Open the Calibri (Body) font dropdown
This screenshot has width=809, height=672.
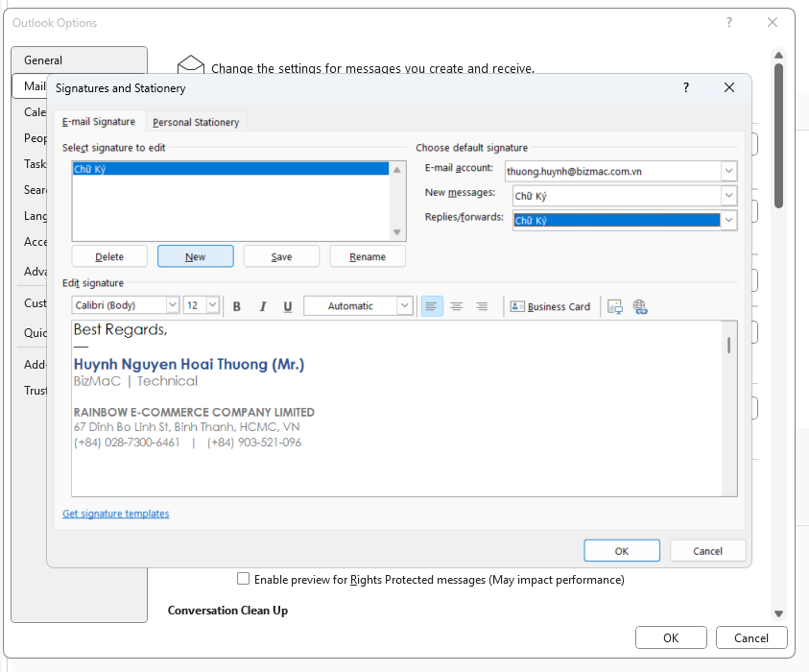pyautogui.click(x=173, y=305)
